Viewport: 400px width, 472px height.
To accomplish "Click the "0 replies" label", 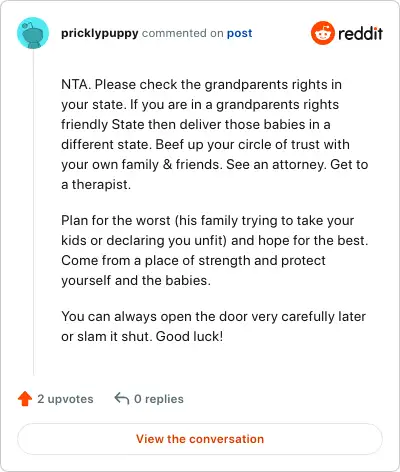I will pyautogui.click(x=159, y=399).
